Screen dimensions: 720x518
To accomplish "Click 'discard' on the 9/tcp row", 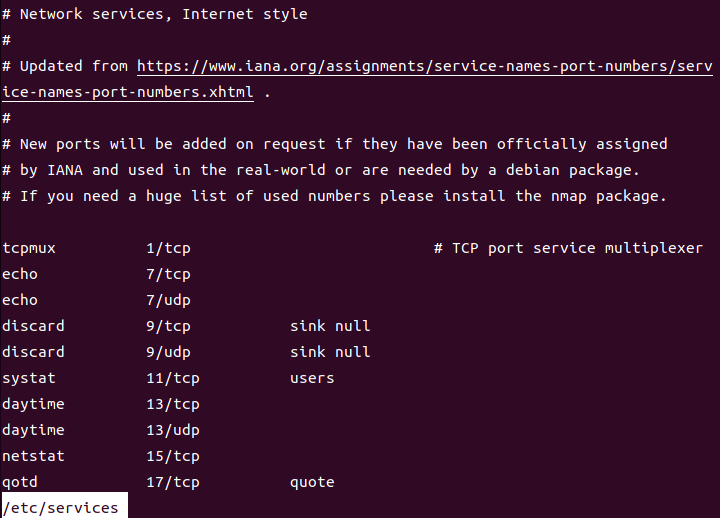I will click(x=33, y=326).
